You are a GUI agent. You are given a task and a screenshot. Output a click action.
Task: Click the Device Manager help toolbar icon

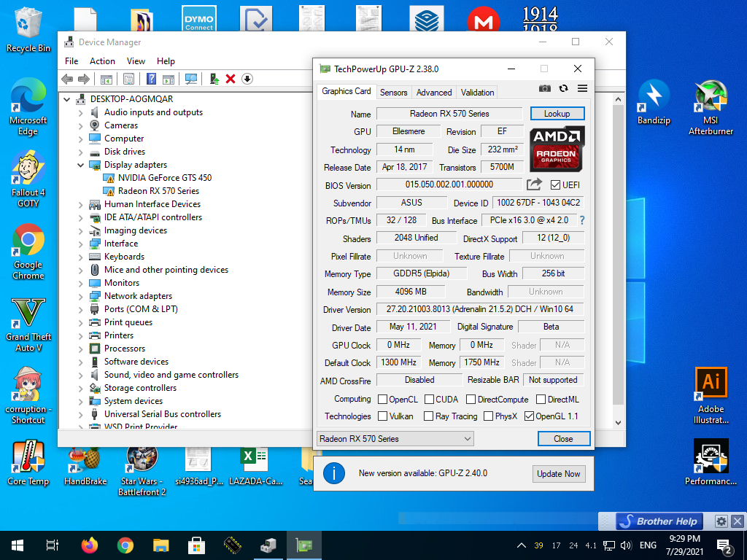(152, 79)
